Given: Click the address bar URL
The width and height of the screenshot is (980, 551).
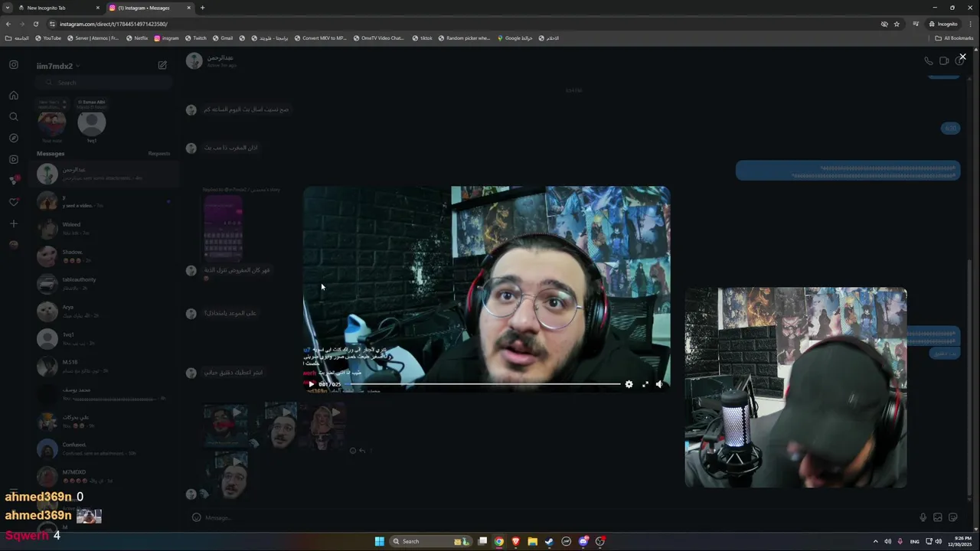Looking at the screenshot, I should [113, 24].
